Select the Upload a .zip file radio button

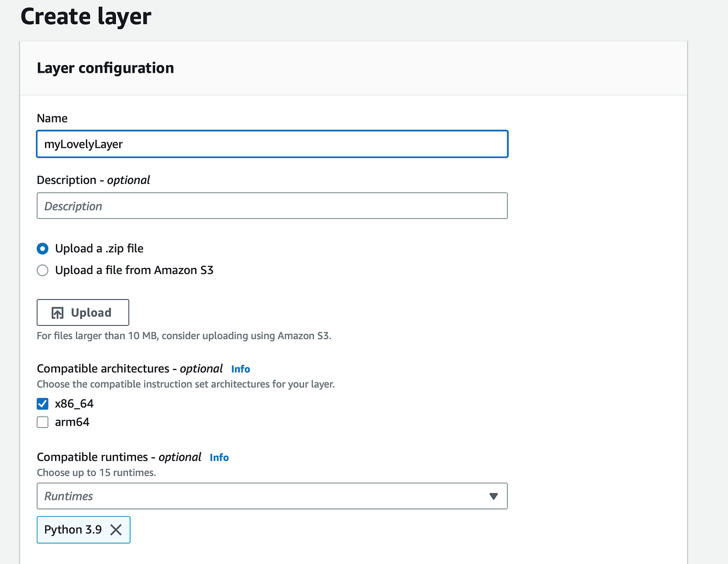pyautogui.click(x=43, y=249)
